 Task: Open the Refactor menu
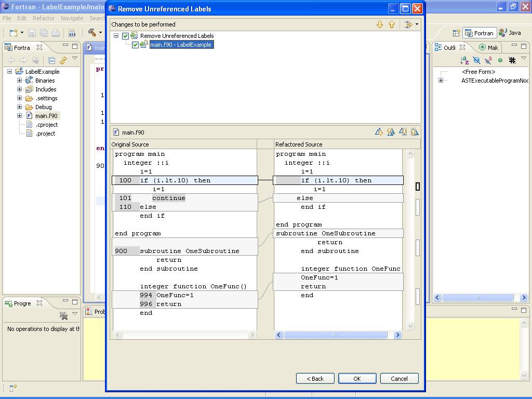click(x=44, y=18)
